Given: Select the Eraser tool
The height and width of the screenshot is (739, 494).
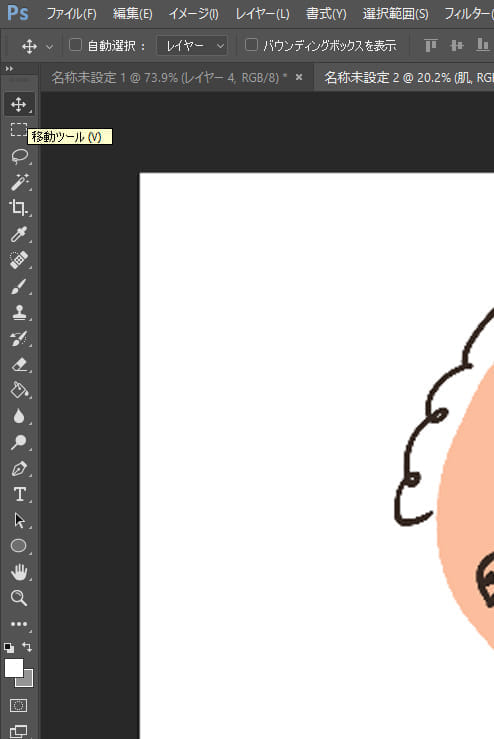Looking at the screenshot, I should (19, 365).
